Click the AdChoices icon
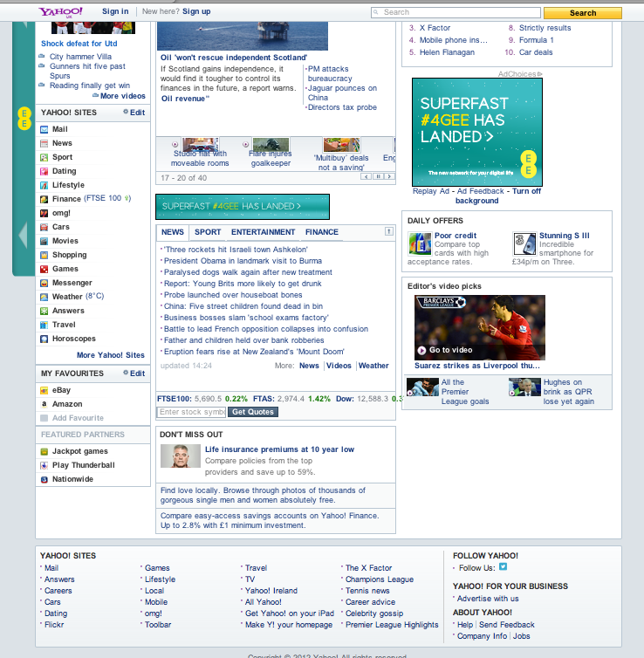 [540, 74]
